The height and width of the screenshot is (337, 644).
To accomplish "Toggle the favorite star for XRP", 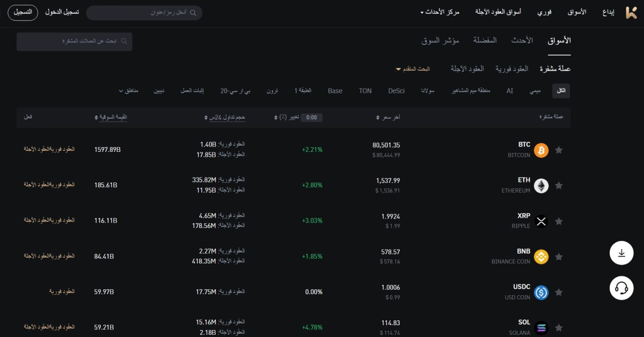I will click(x=559, y=221).
